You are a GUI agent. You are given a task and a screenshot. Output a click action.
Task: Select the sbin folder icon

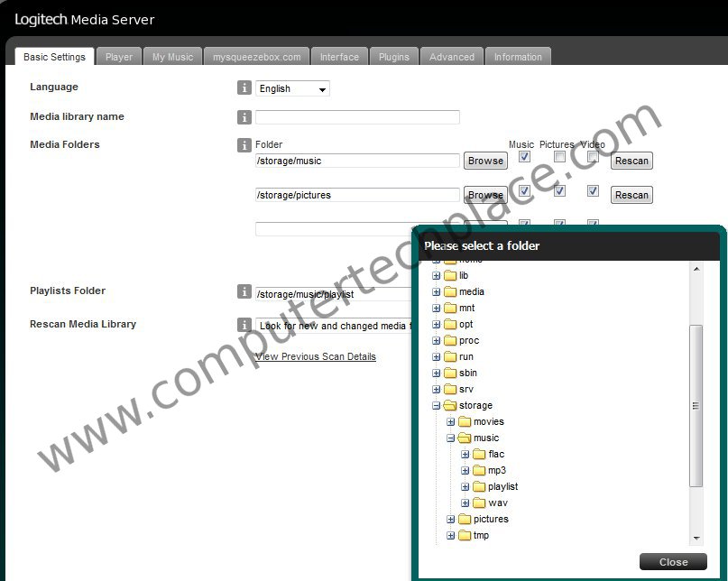click(x=450, y=373)
